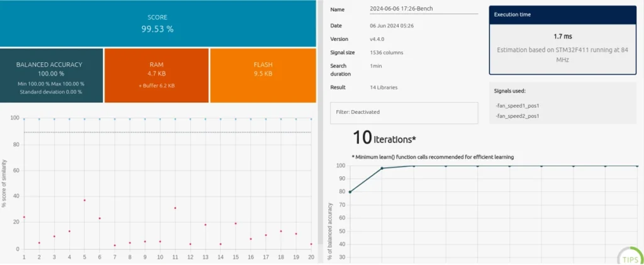Click the date value '06 Jun 2024 05:26'
Viewport: 644px width, 265px height.
click(x=391, y=26)
